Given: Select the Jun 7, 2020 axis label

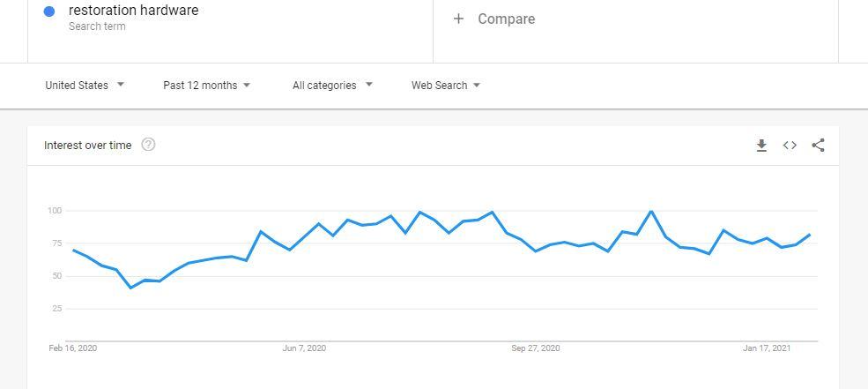Looking at the screenshot, I should tap(305, 348).
